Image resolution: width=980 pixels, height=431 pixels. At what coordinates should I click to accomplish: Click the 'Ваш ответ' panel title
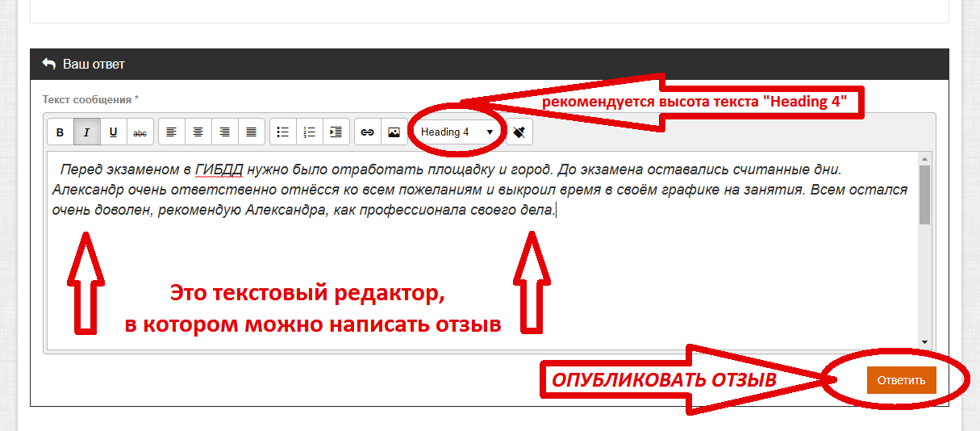point(94,64)
